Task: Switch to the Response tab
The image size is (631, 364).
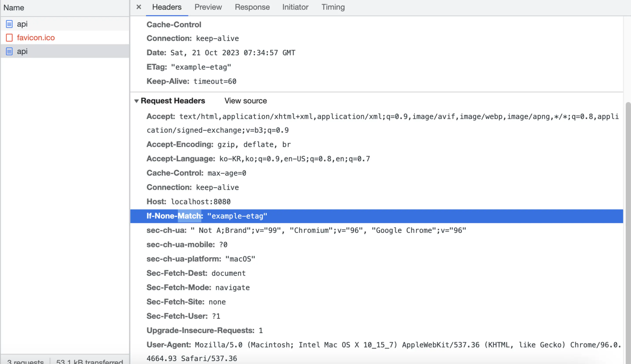Action: 252,7
